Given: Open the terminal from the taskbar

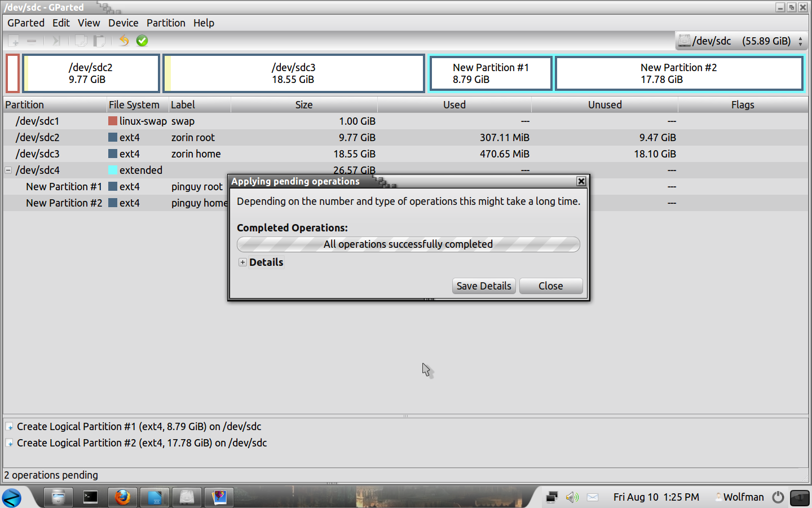Looking at the screenshot, I should (90, 497).
